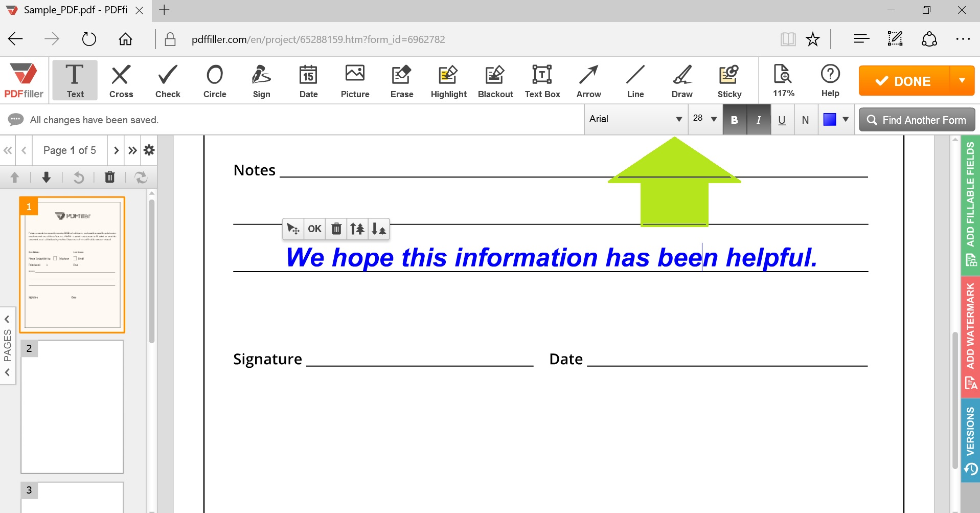Select the Highlight tool
The height and width of the screenshot is (513, 980).
click(x=448, y=80)
